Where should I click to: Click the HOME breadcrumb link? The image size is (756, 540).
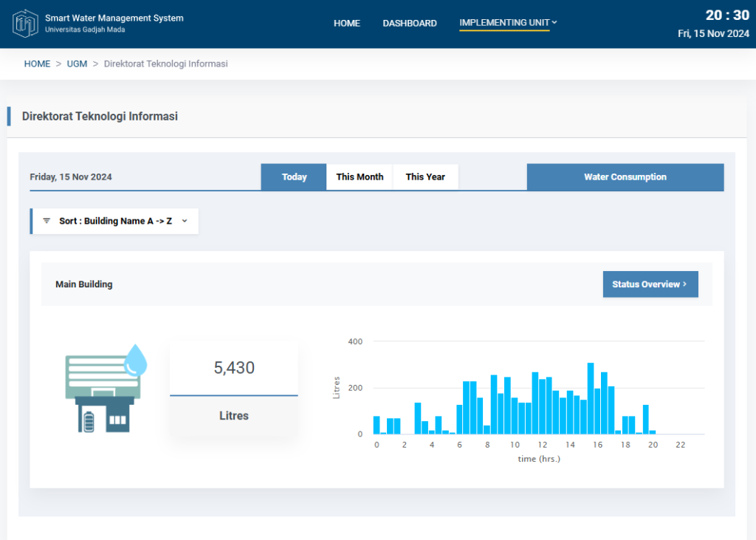point(37,64)
